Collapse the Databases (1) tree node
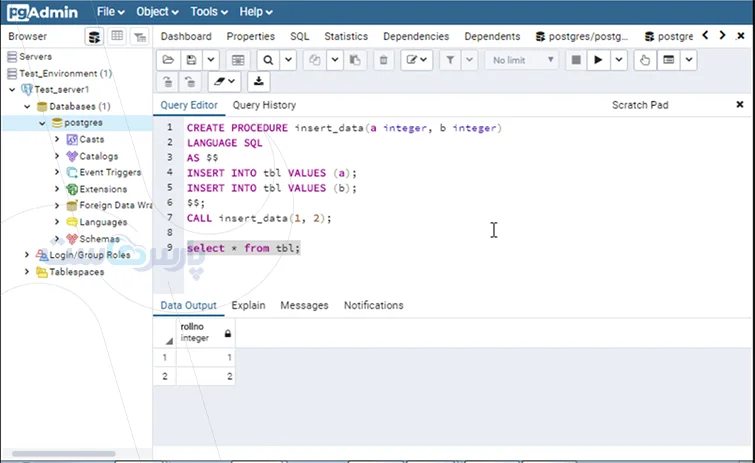This screenshot has width=755, height=463. [27, 106]
